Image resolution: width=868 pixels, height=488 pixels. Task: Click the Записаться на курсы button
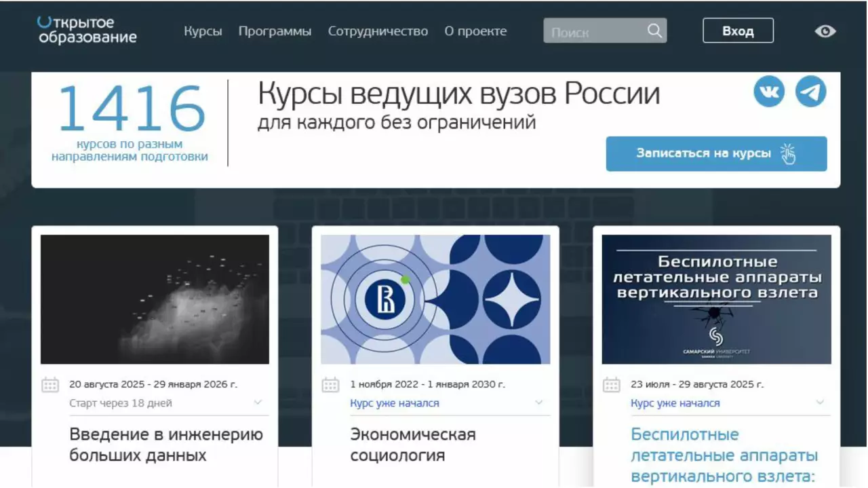point(716,153)
